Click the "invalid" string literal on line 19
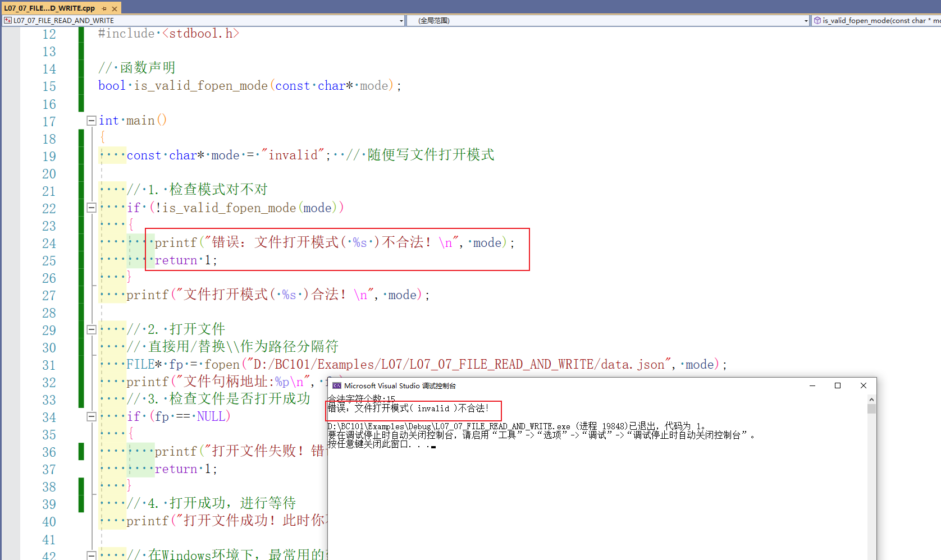Viewport: 941px width, 560px height. [293, 155]
